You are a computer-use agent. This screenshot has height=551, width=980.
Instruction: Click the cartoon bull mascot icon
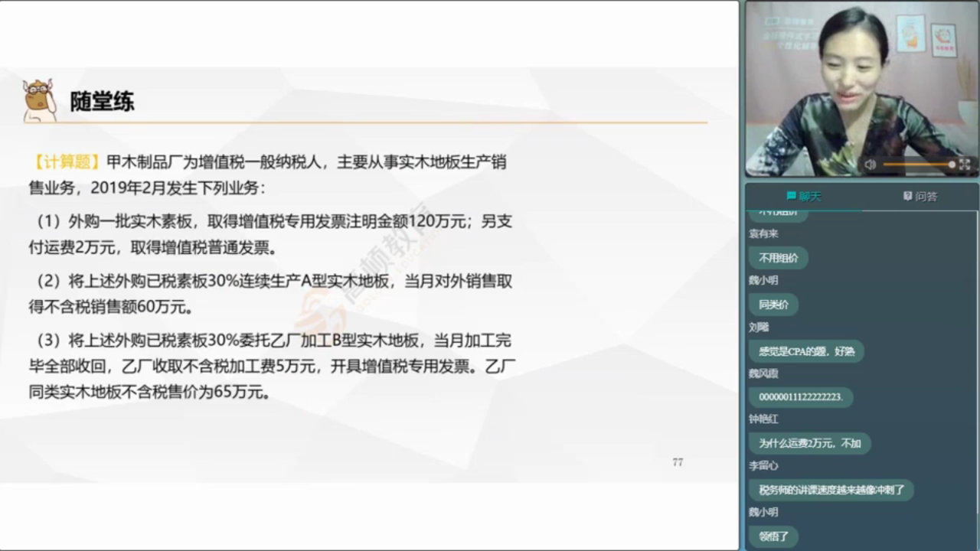point(39,100)
